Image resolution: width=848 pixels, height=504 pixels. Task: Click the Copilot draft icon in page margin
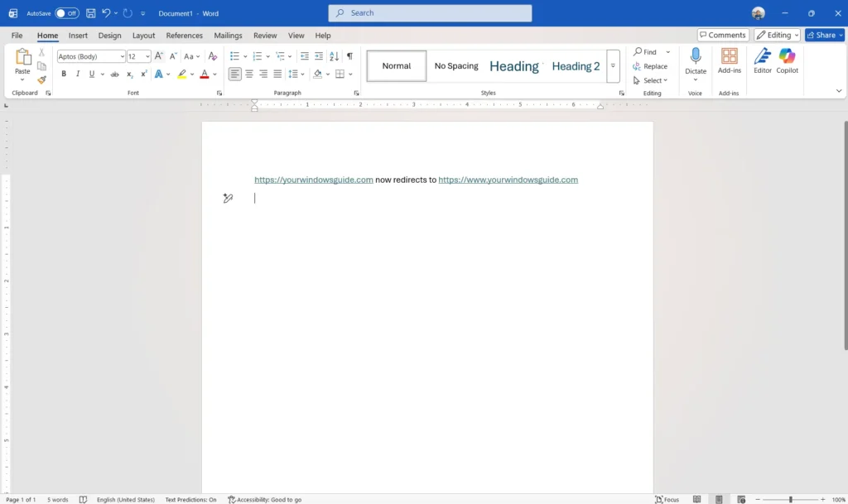(228, 199)
